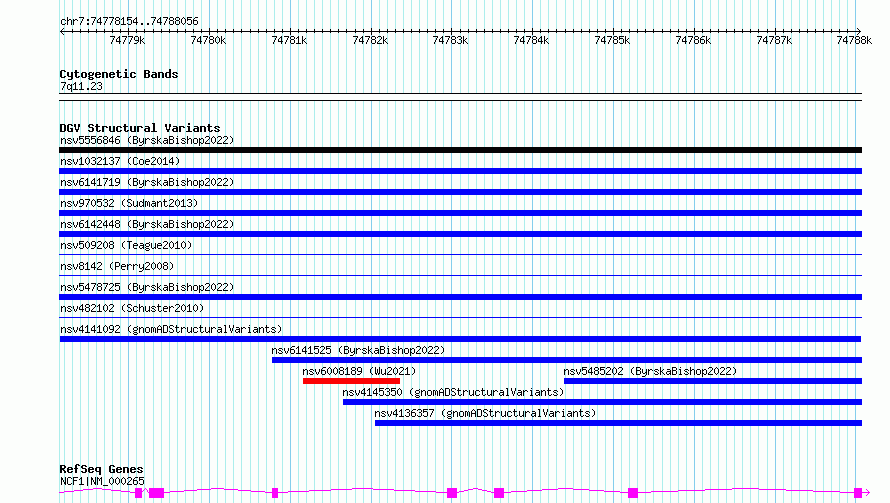
Task: Click the 74784k ruler label
Action: 531,40
